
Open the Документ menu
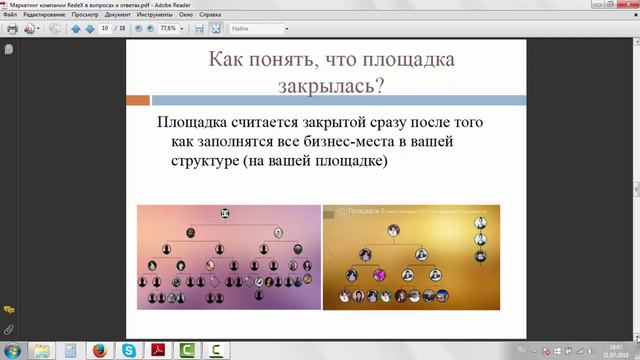tap(118, 14)
